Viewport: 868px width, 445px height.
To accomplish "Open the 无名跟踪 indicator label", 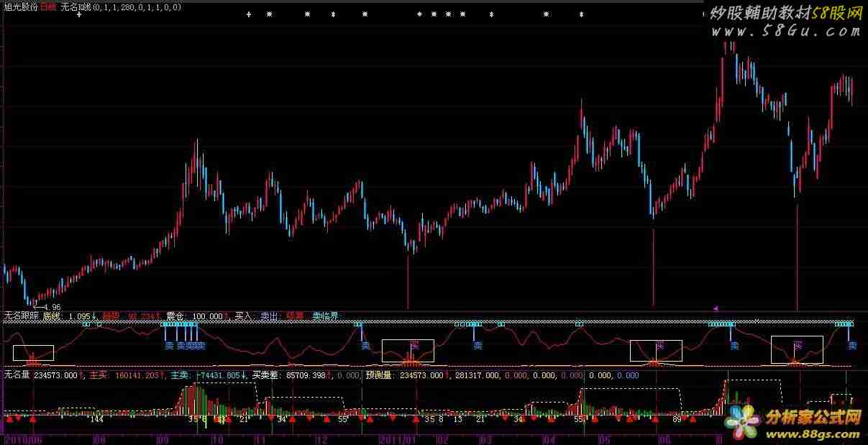I will (22, 316).
